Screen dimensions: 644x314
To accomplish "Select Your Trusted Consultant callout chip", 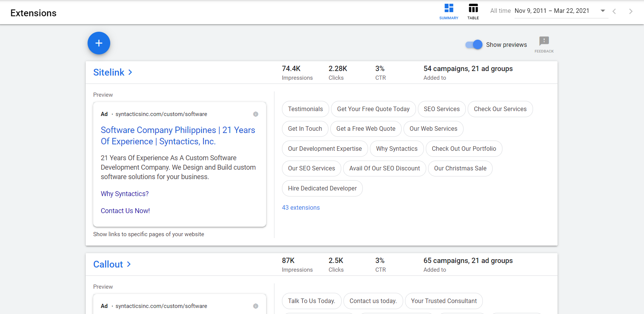I will (x=444, y=301).
